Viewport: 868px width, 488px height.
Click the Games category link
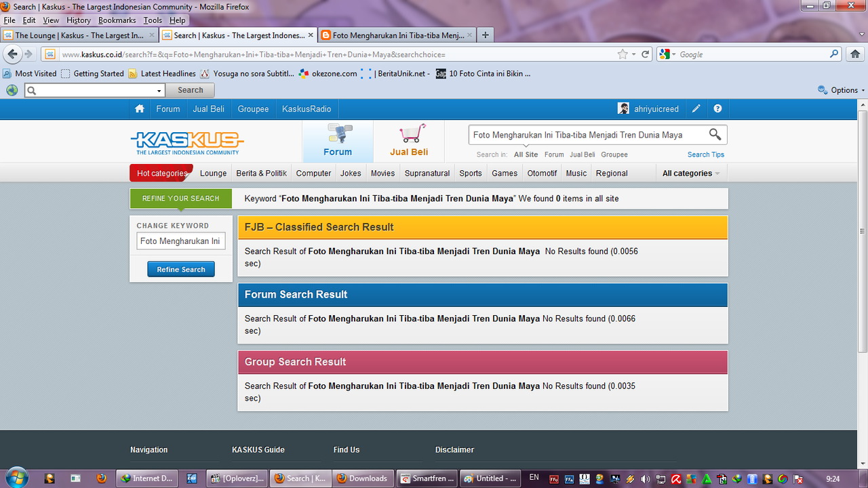point(505,174)
